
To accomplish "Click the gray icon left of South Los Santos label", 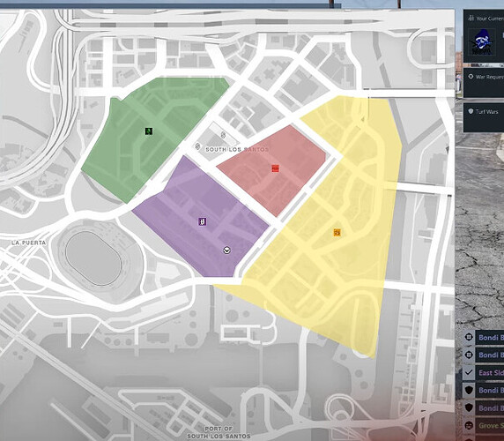I will [x=197, y=146].
